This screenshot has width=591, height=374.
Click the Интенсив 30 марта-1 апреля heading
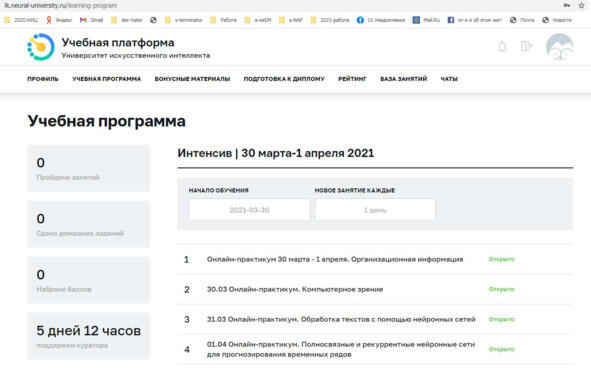pyautogui.click(x=276, y=153)
